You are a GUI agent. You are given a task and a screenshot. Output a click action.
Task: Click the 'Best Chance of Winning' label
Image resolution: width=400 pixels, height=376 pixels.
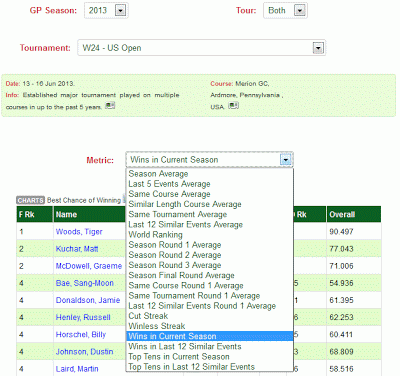84,200
